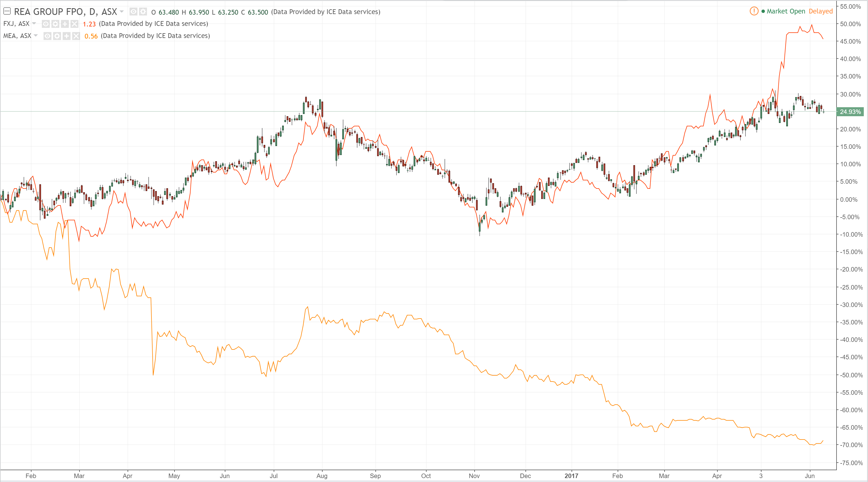Image resolution: width=868 pixels, height=482 pixels.
Task: Click the orange exclamation warning icon
Action: point(754,11)
